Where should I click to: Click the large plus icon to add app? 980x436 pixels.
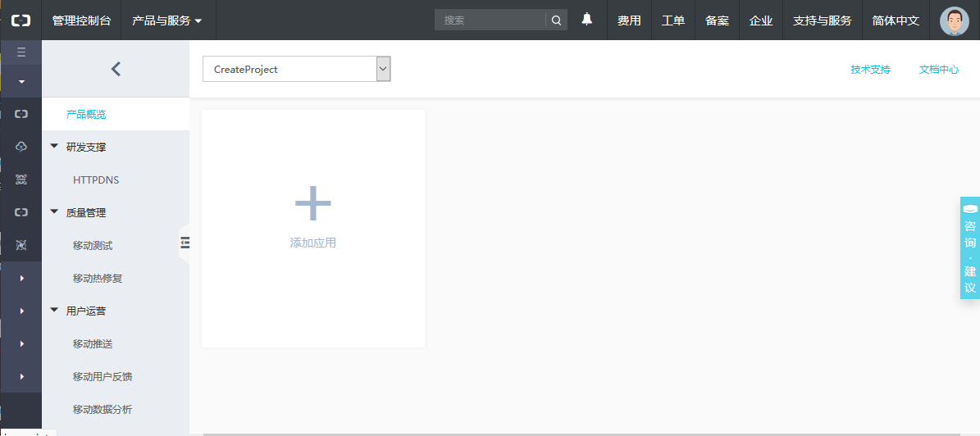tap(313, 203)
